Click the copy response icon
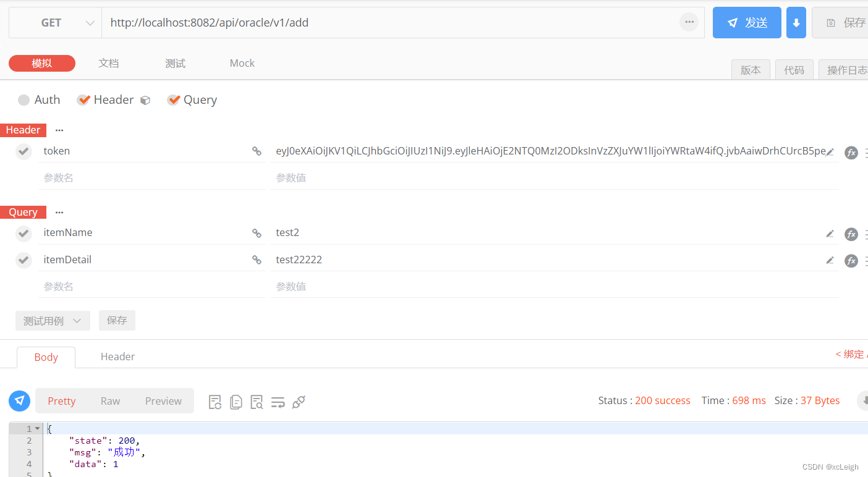Screen dimensions: 868x477 [236, 402]
